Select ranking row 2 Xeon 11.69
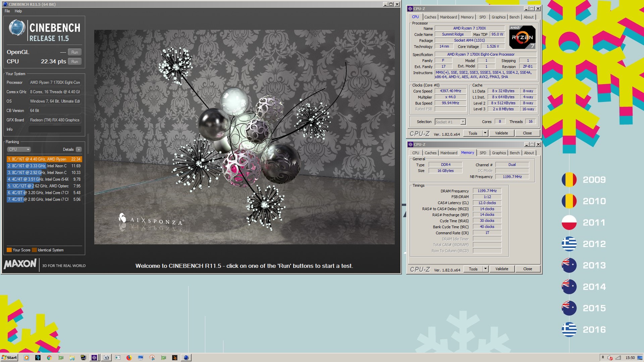 pos(44,166)
